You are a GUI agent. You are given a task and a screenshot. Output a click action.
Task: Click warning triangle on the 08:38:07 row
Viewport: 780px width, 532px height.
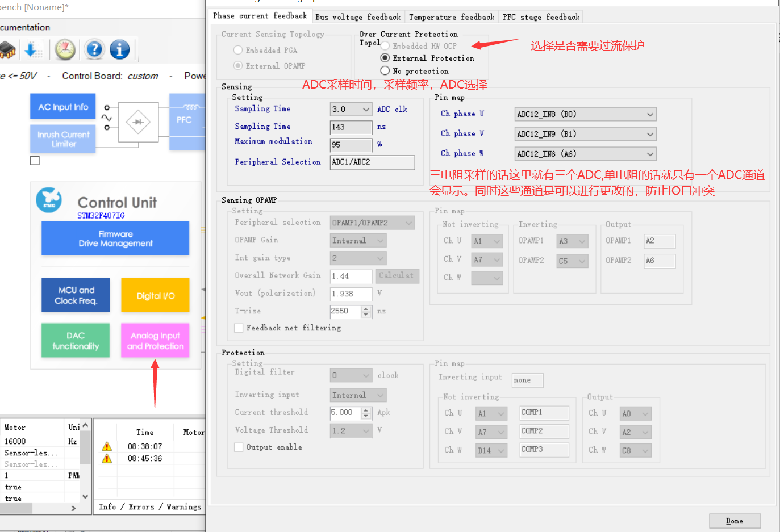pos(107,446)
